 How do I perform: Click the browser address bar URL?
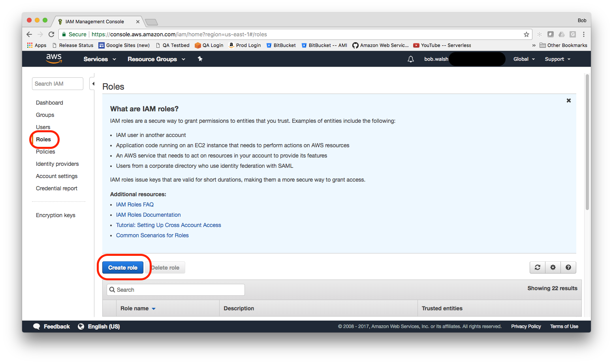point(179,34)
